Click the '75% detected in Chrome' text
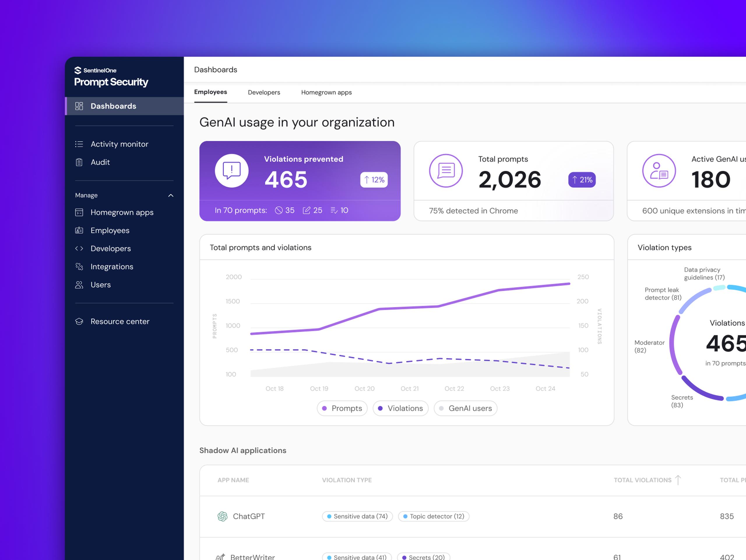This screenshot has width=746, height=560. click(474, 211)
